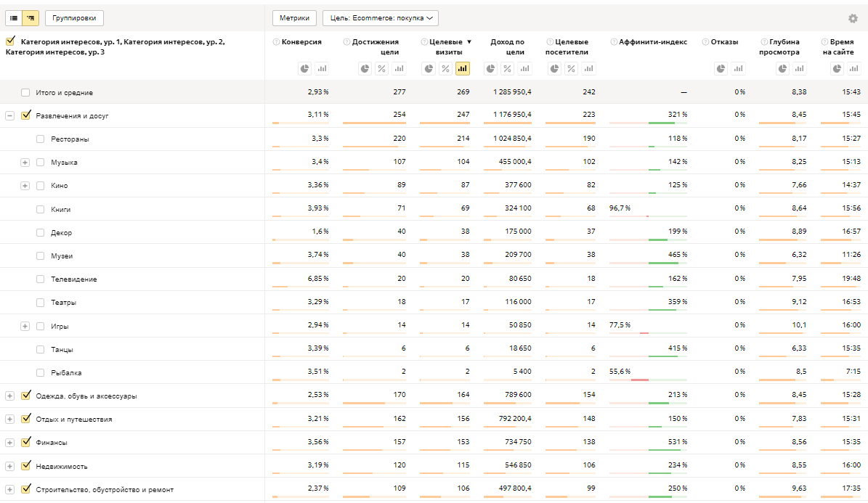Switch to flat list view icon

point(15,18)
